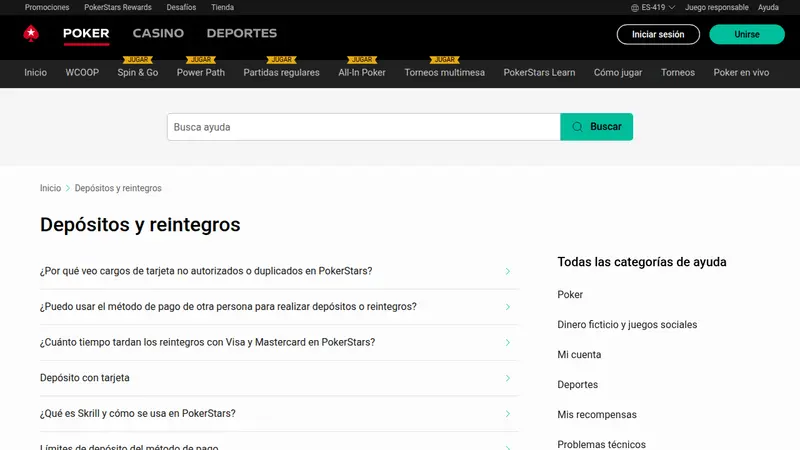The image size is (800, 450).
Task: Open Partidas regulares menu item
Action: tap(282, 72)
